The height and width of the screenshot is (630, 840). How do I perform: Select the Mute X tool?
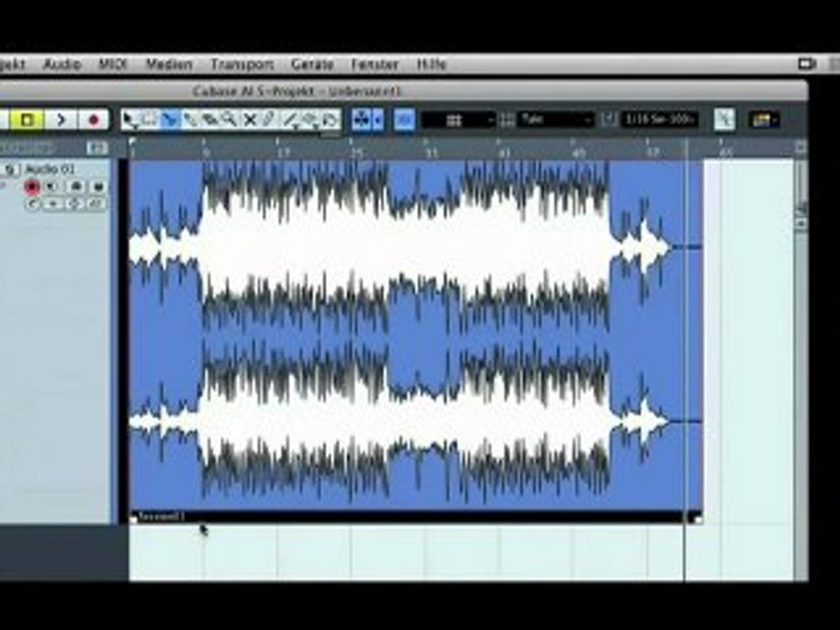pyautogui.click(x=249, y=120)
